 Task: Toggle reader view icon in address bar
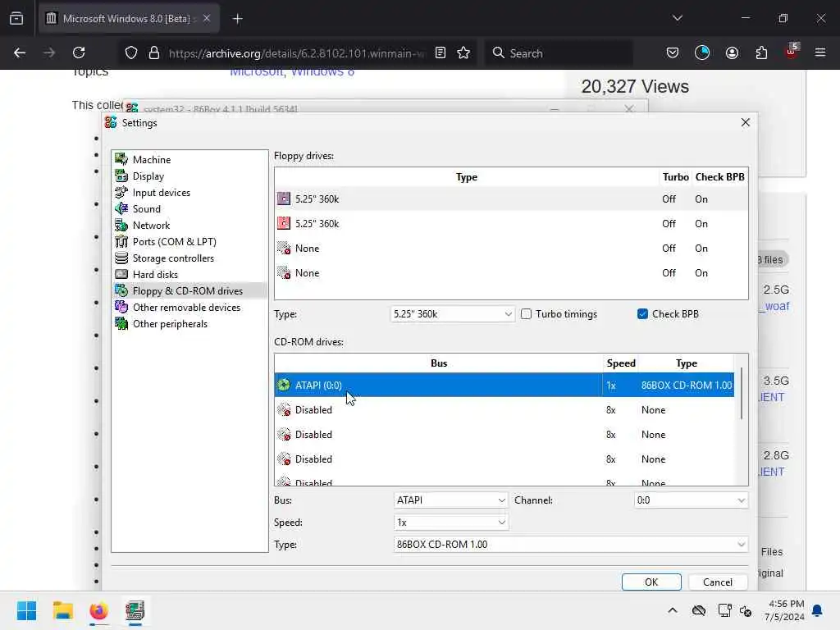441,52
